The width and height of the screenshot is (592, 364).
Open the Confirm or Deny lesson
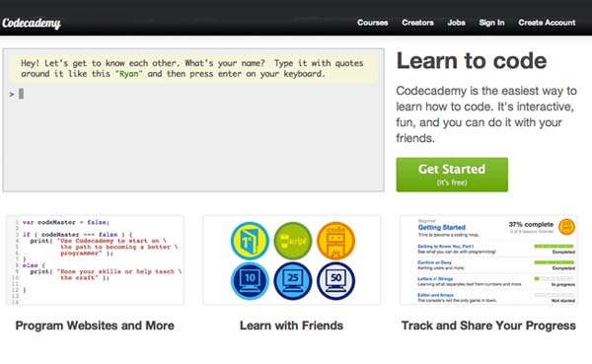click(x=434, y=262)
